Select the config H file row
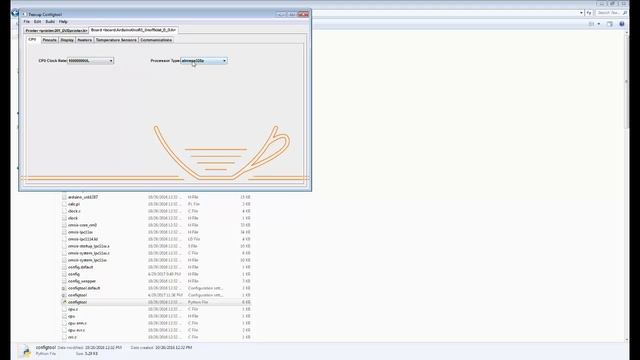The height and width of the screenshot is (360, 640). point(156,274)
